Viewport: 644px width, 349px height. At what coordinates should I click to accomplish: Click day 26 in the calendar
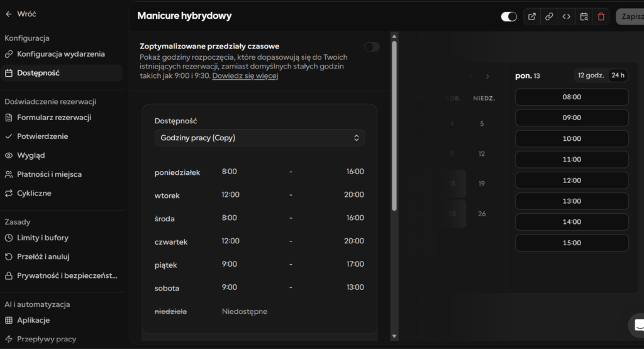482,214
